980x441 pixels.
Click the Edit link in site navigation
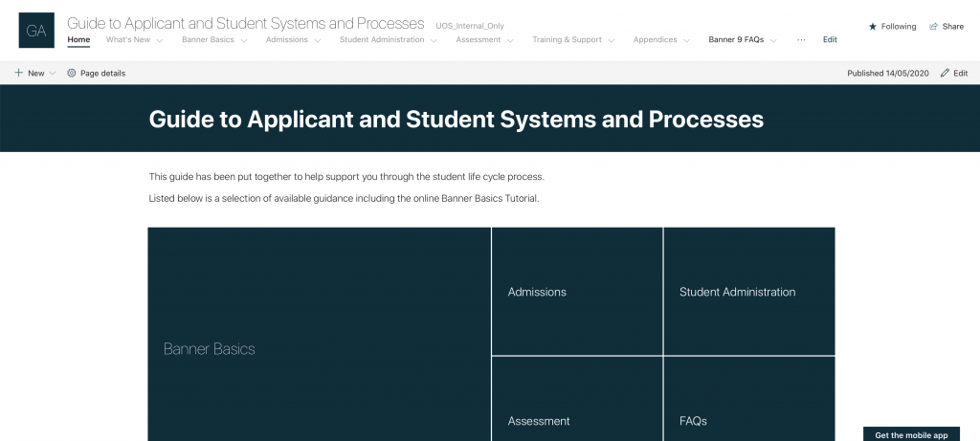click(x=830, y=40)
